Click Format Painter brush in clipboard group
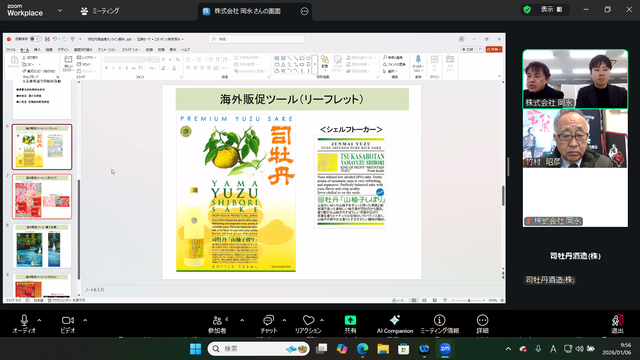Image resolution: width=640 pixels, height=360 pixels. click(25, 71)
